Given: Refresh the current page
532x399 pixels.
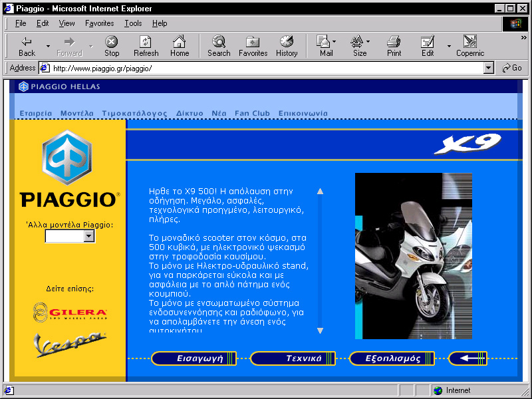Looking at the screenshot, I should coord(146,47).
